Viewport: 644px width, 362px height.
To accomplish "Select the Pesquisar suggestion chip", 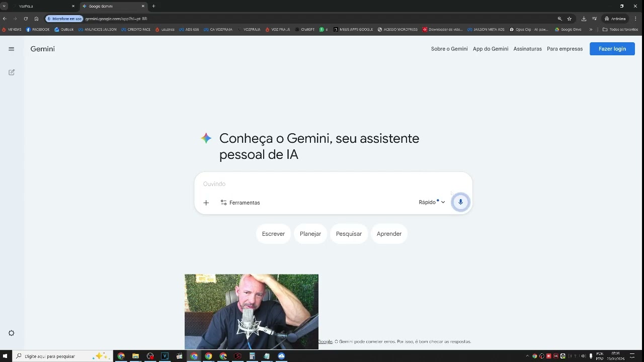I will pos(349,234).
